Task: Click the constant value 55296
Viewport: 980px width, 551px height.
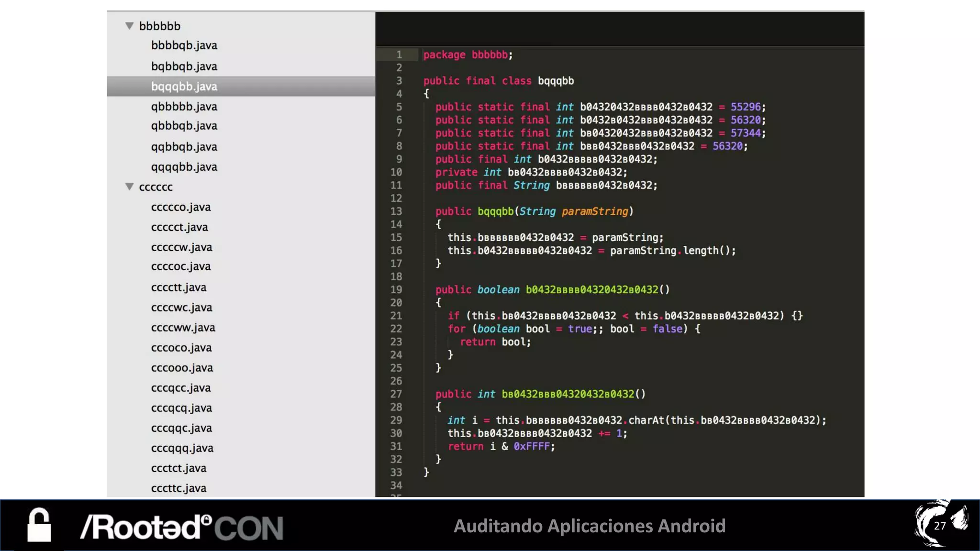Action: pyautogui.click(x=745, y=107)
